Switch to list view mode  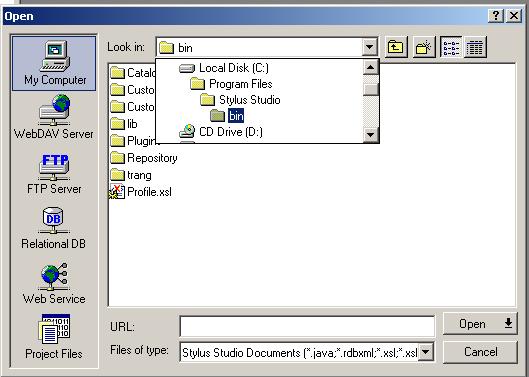tap(451, 47)
